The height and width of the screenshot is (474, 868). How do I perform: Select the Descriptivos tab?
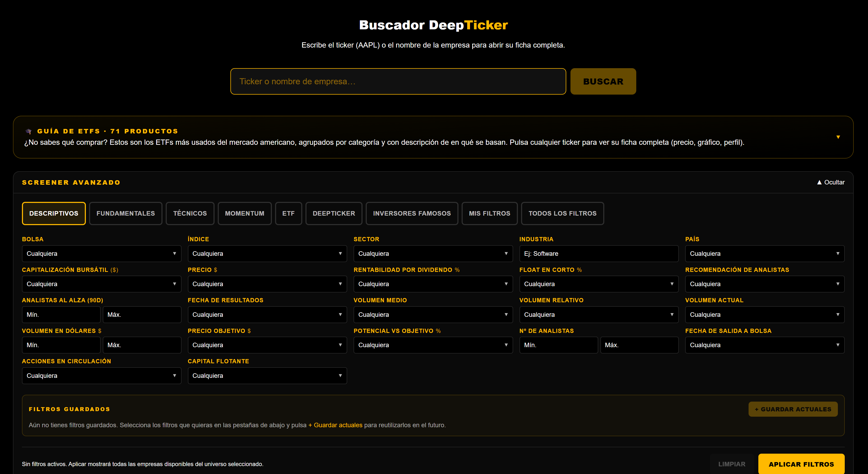pyautogui.click(x=54, y=213)
